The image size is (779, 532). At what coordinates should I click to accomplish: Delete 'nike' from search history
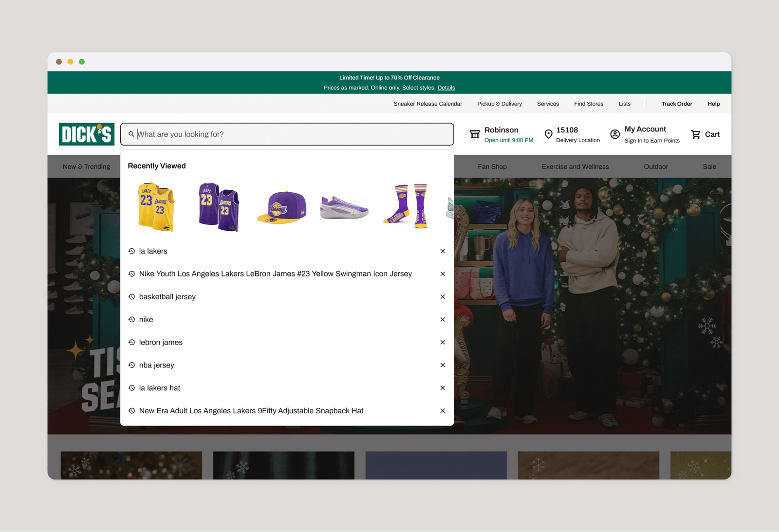tap(443, 320)
